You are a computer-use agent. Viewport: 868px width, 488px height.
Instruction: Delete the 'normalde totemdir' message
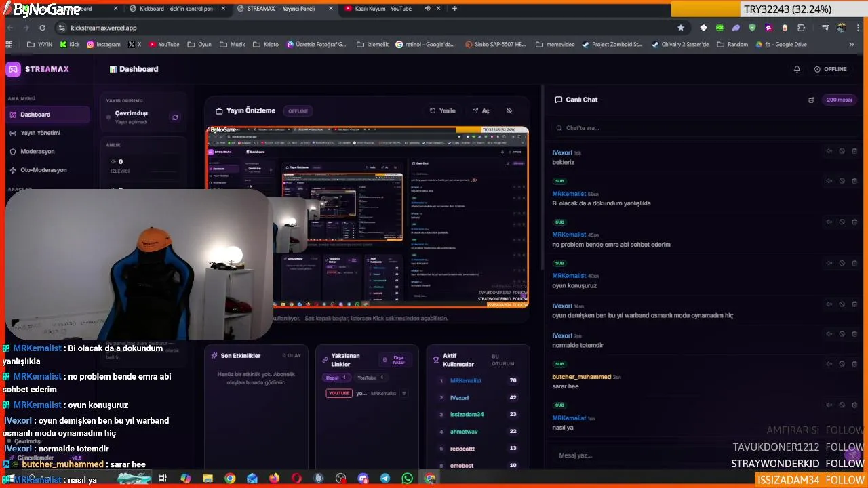coord(854,334)
